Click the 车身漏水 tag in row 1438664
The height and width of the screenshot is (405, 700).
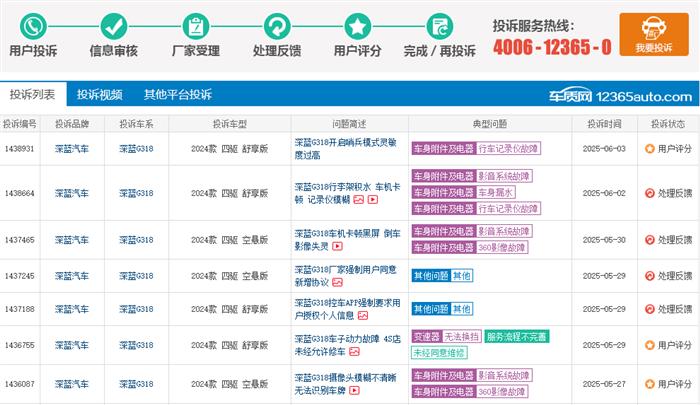(x=496, y=192)
